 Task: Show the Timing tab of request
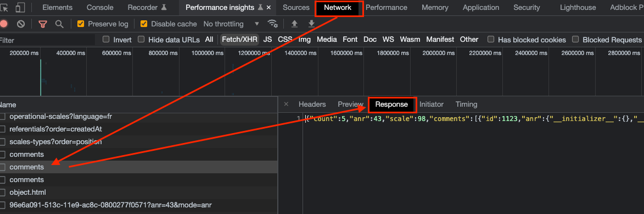click(467, 105)
